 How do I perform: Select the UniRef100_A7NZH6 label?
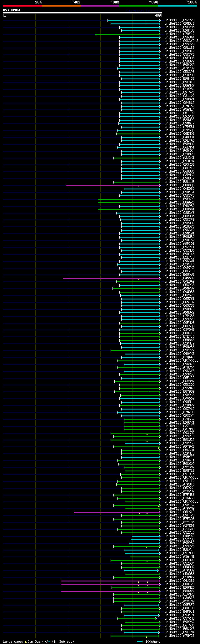click(179, 412)
